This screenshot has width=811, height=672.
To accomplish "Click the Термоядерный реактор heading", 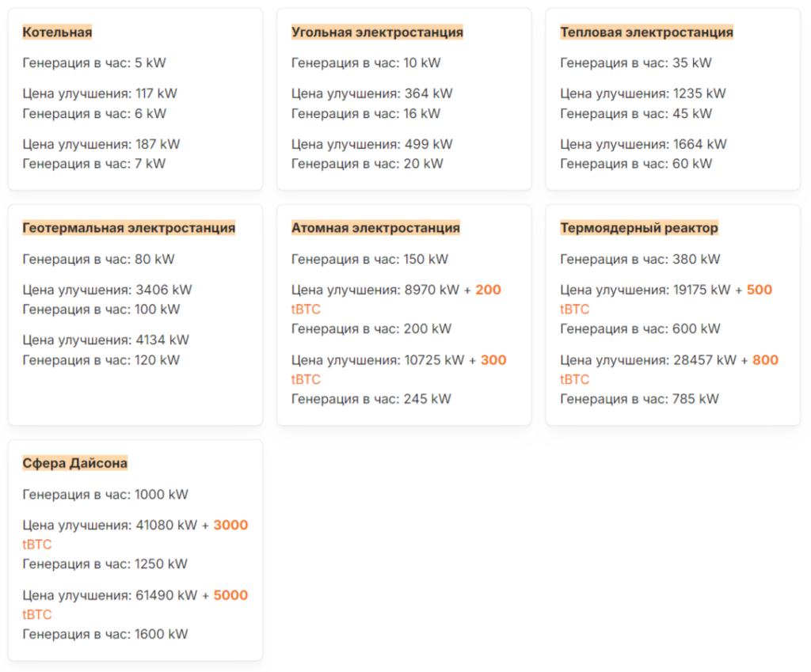I will point(639,228).
